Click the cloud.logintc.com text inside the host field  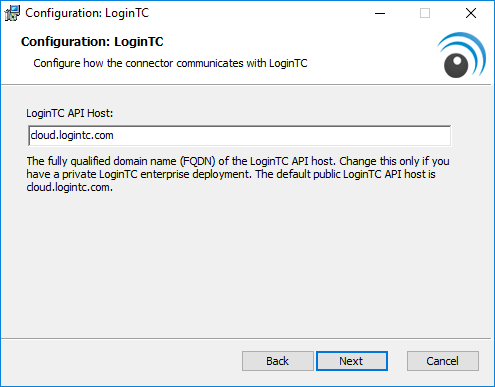pyautogui.click(x=72, y=135)
